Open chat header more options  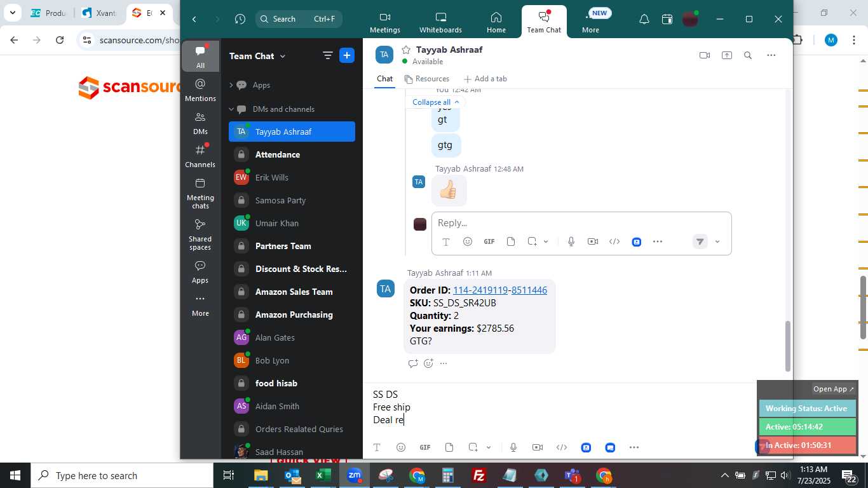[771, 55]
